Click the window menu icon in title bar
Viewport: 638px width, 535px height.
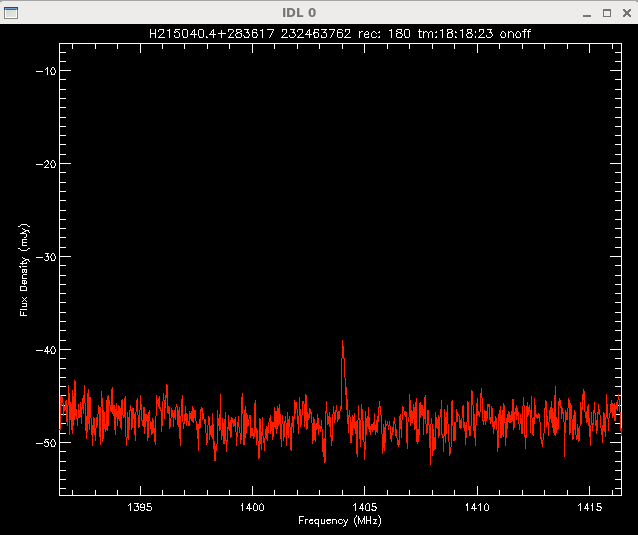coord(9,13)
